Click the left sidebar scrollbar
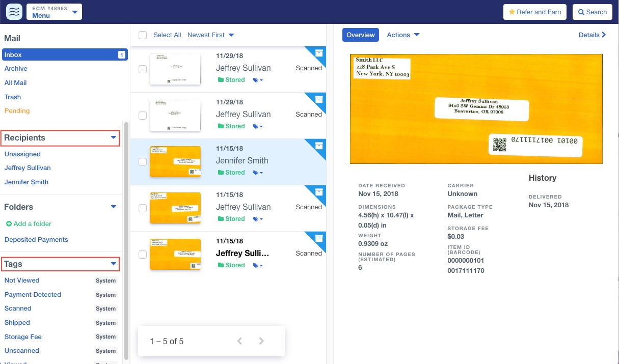619x364 pixels. (126, 241)
